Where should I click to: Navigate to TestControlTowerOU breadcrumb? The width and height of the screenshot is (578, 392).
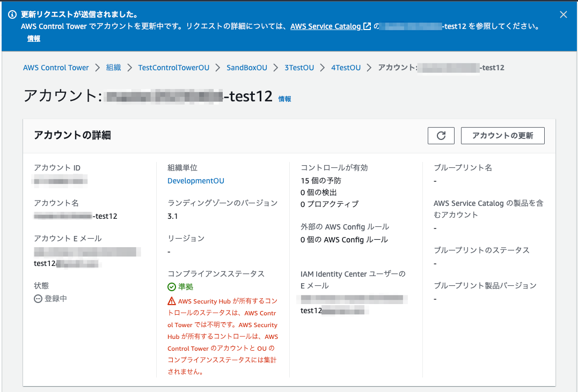pos(174,68)
